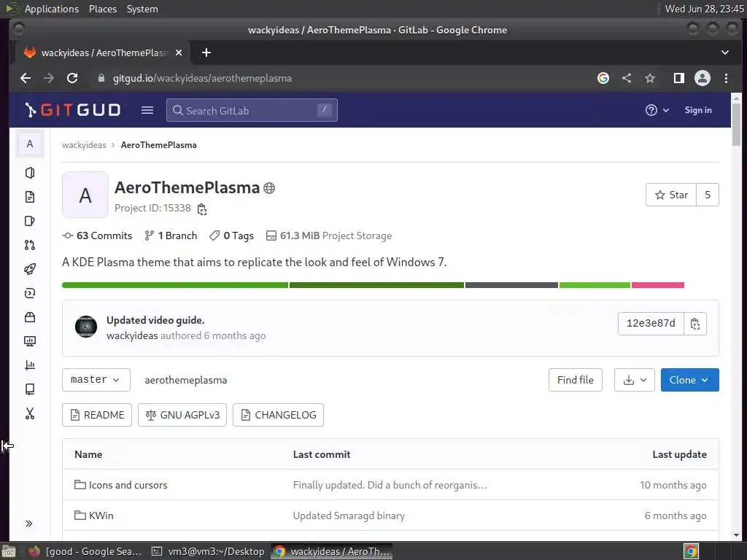Screen dimensions: 747x560
Task: Open Monitor icon in sidebar
Action: 30,341
